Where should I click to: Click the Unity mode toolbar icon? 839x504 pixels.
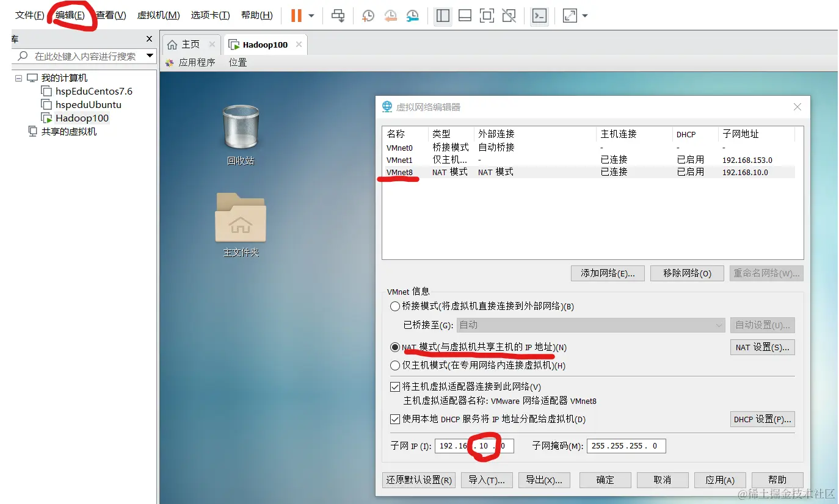click(x=509, y=15)
